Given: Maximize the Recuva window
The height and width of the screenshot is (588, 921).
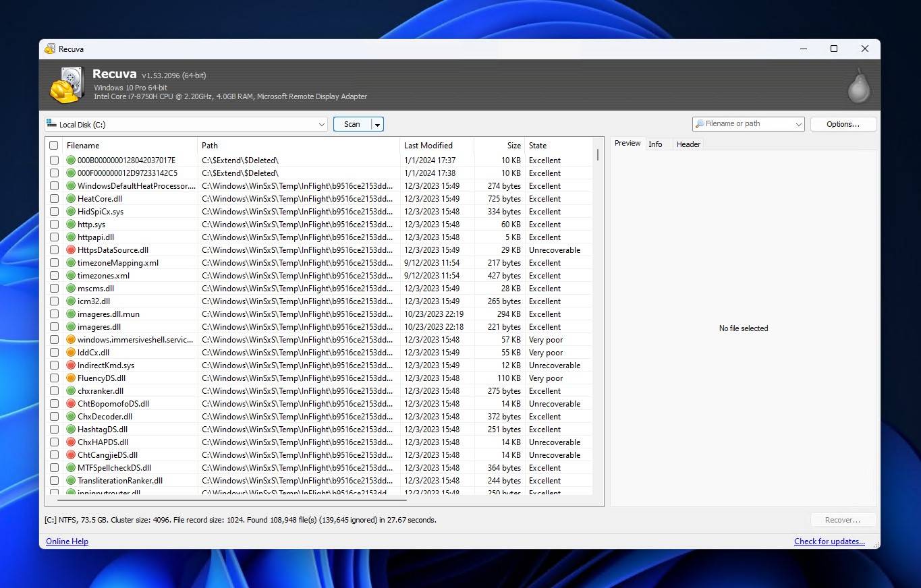Looking at the screenshot, I should click(834, 49).
